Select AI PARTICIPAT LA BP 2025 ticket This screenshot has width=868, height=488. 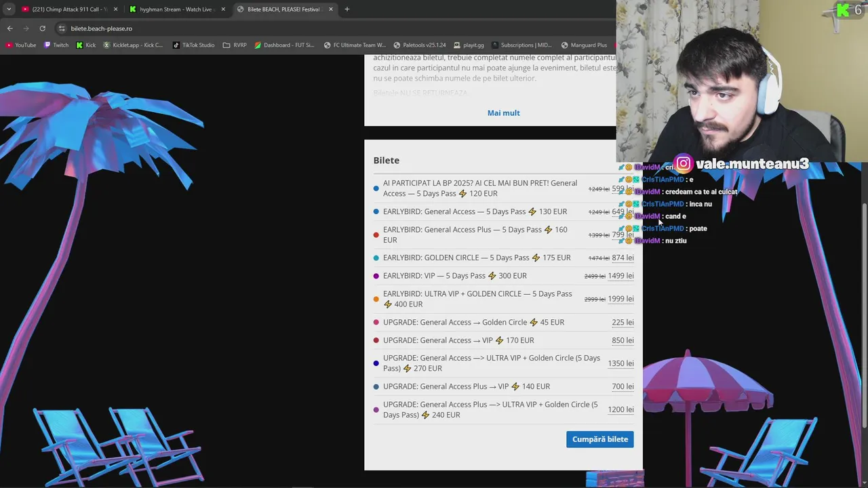pyautogui.click(x=503, y=188)
